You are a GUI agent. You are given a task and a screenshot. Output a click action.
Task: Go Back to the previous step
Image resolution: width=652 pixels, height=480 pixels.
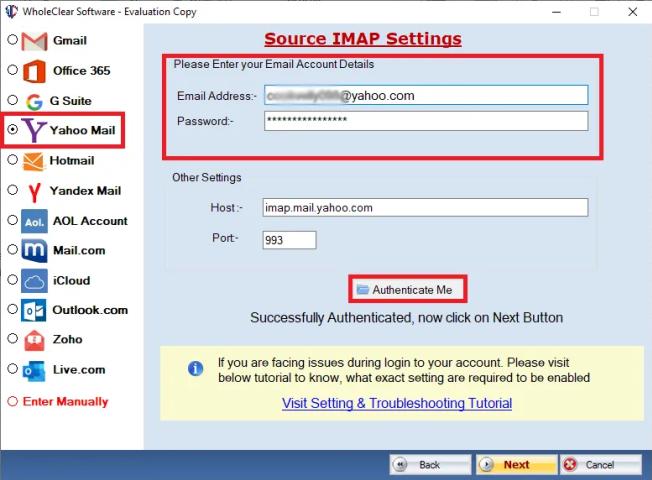click(x=429, y=464)
